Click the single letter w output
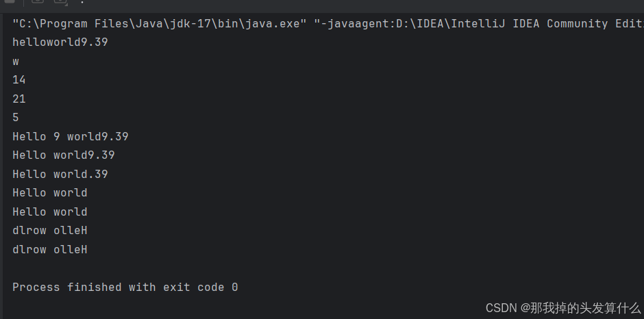Screen dimensions: 644x319 click(x=16, y=62)
